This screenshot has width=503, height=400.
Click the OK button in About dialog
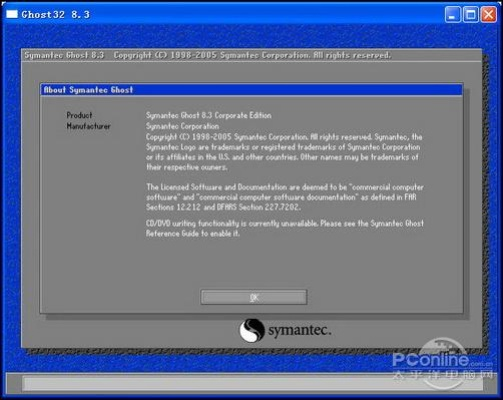pyautogui.click(x=254, y=297)
